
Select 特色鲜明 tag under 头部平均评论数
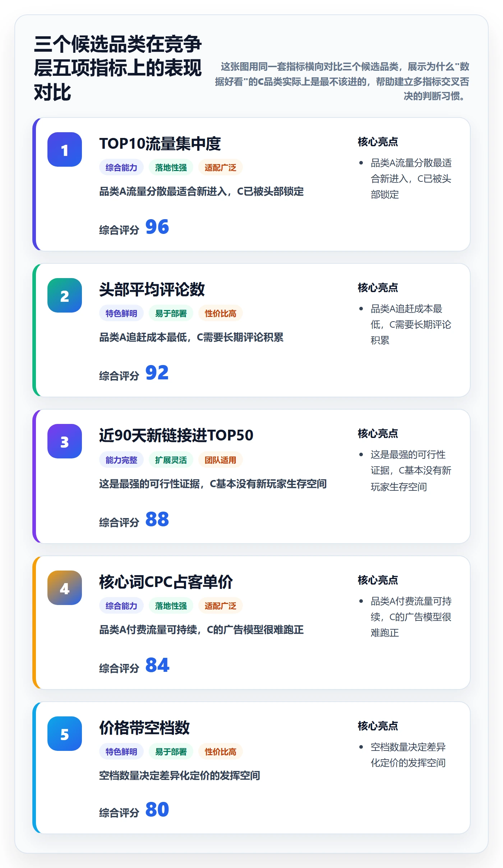tap(121, 313)
